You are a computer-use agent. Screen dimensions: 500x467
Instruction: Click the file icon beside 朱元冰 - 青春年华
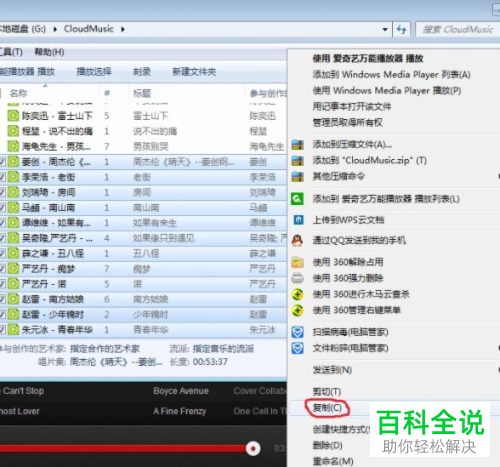pyautogui.click(x=13, y=330)
